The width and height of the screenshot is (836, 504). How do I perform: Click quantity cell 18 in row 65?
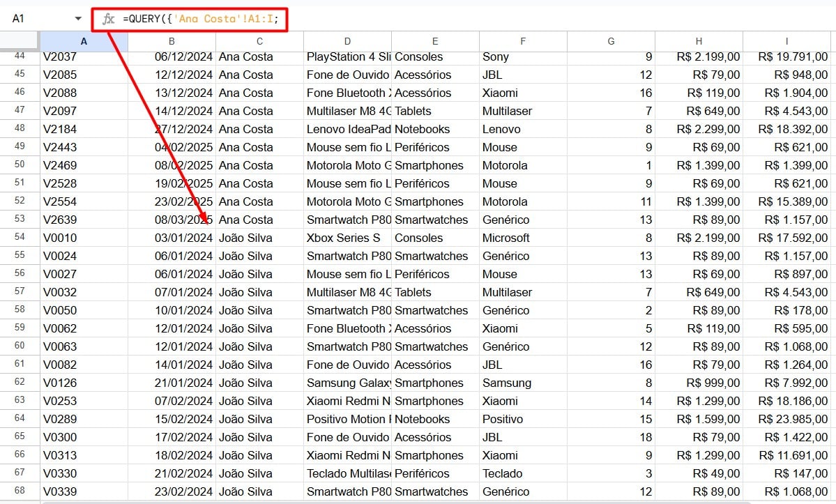point(611,437)
